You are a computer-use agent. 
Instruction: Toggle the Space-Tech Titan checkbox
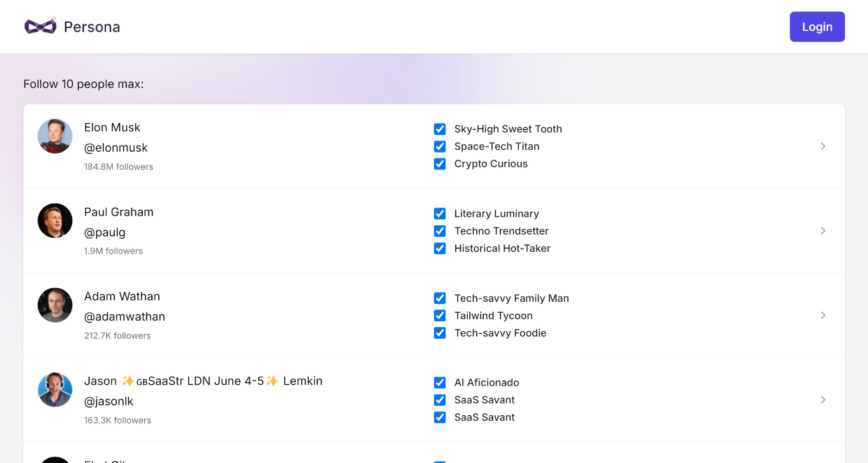pos(440,147)
